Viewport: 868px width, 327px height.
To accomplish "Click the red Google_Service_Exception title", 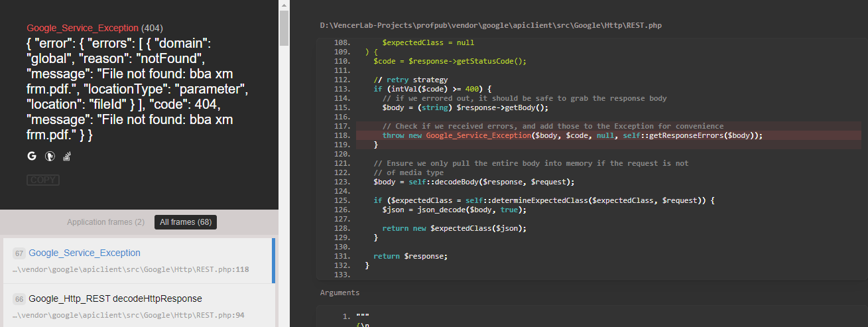I will (83, 29).
